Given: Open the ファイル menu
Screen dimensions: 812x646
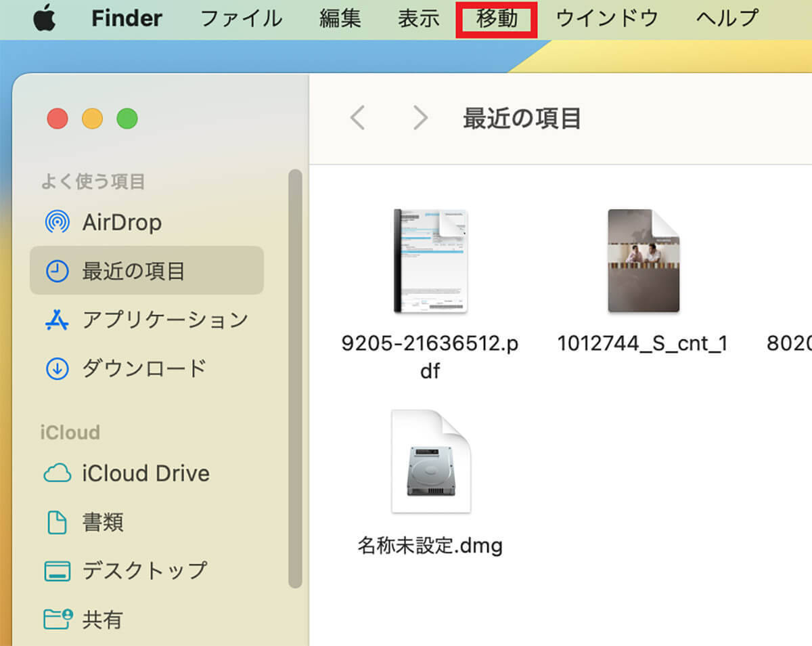Looking at the screenshot, I should tap(242, 19).
